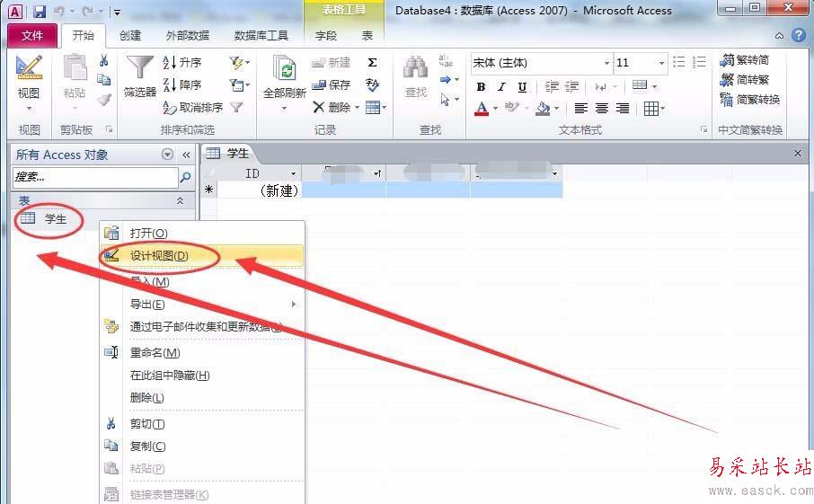814x504 pixels.
Task: Click the sigma totals icon
Action: pos(372,63)
